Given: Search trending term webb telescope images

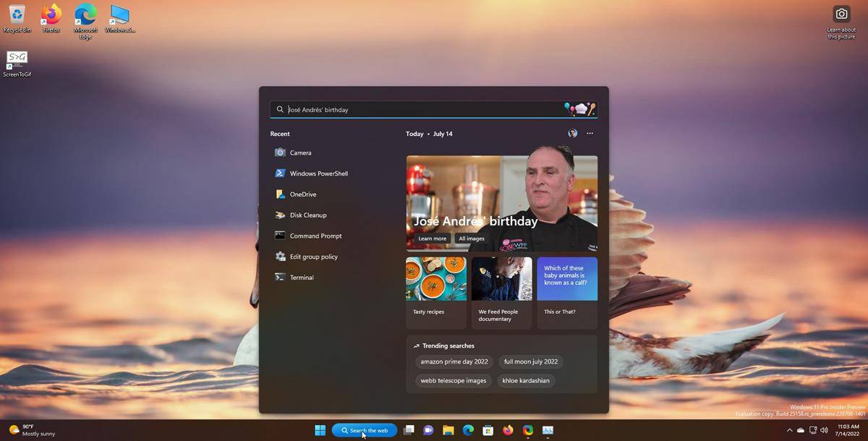Looking at the screenshot, I should pyautogui.click(x=453, y=380).
